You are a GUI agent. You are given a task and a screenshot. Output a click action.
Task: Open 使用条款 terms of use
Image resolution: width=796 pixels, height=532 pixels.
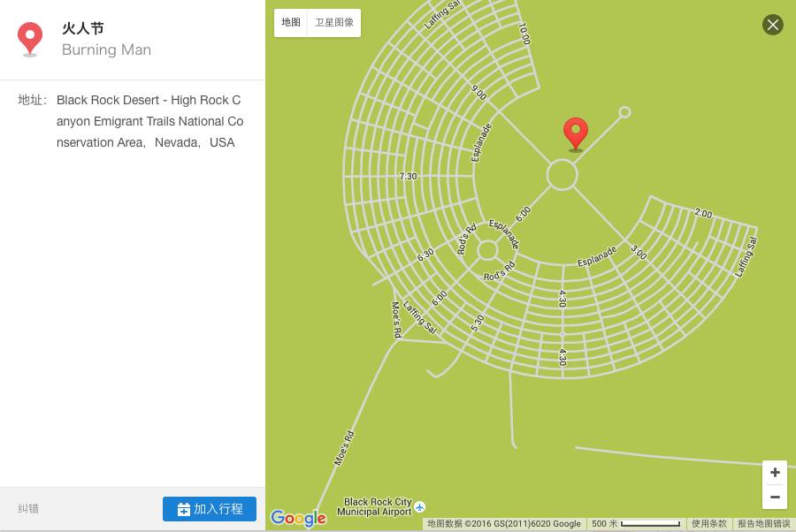click(x=708, y=523)
